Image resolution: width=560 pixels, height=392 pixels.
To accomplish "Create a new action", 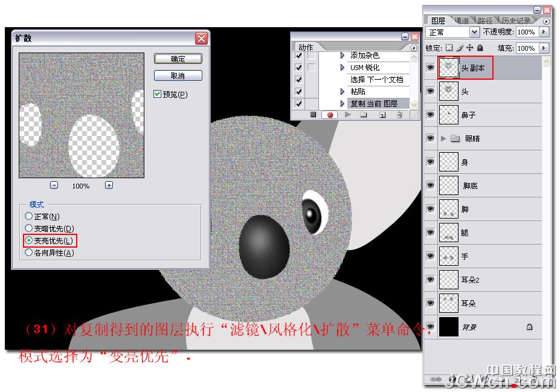I will 382,115.
